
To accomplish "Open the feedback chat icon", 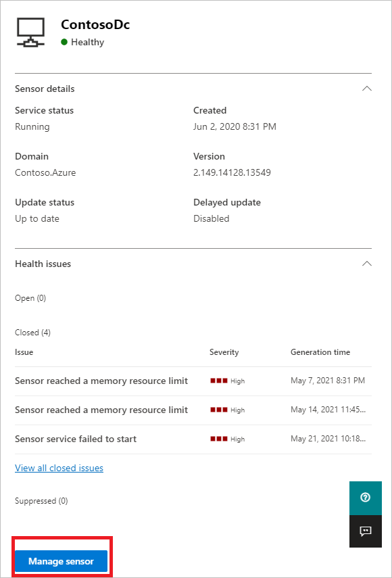I will (x=365, y=531).
